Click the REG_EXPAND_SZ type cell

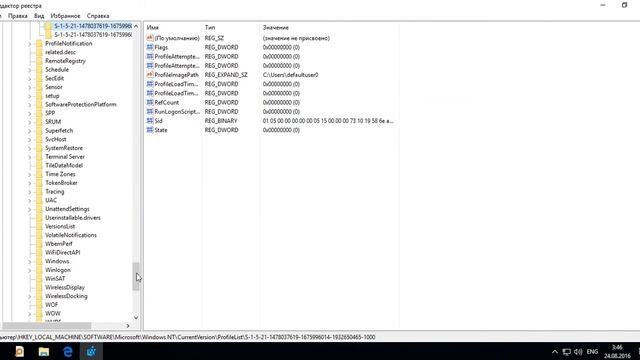coord(226,75)
